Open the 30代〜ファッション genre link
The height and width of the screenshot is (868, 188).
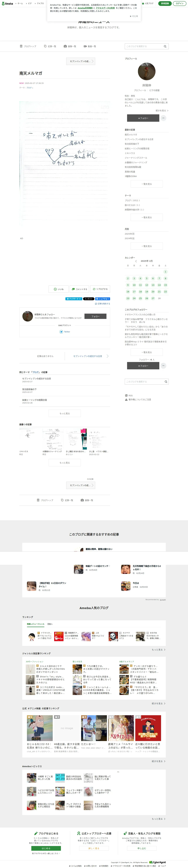point(35,661)
